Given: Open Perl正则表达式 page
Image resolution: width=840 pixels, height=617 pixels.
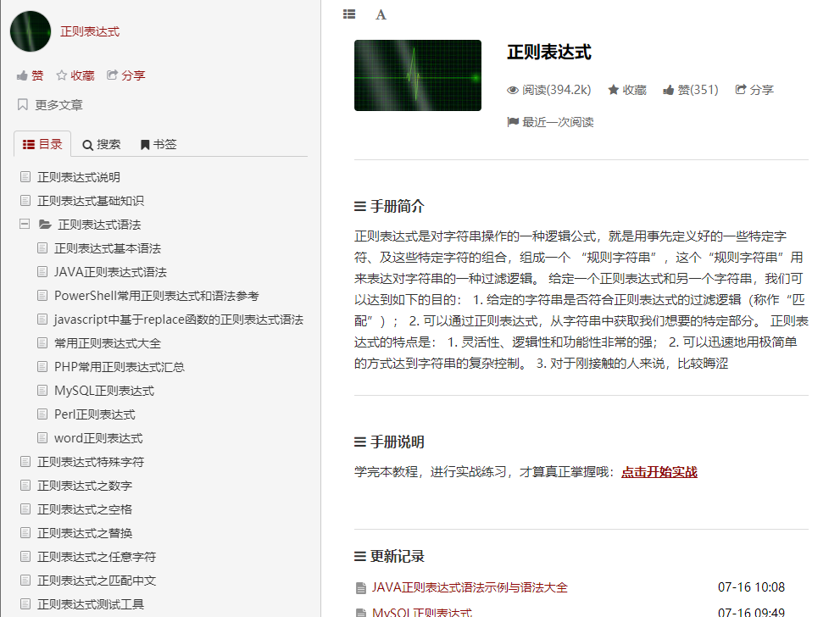Looking at the screenshot, I should [x=95, y=414].
